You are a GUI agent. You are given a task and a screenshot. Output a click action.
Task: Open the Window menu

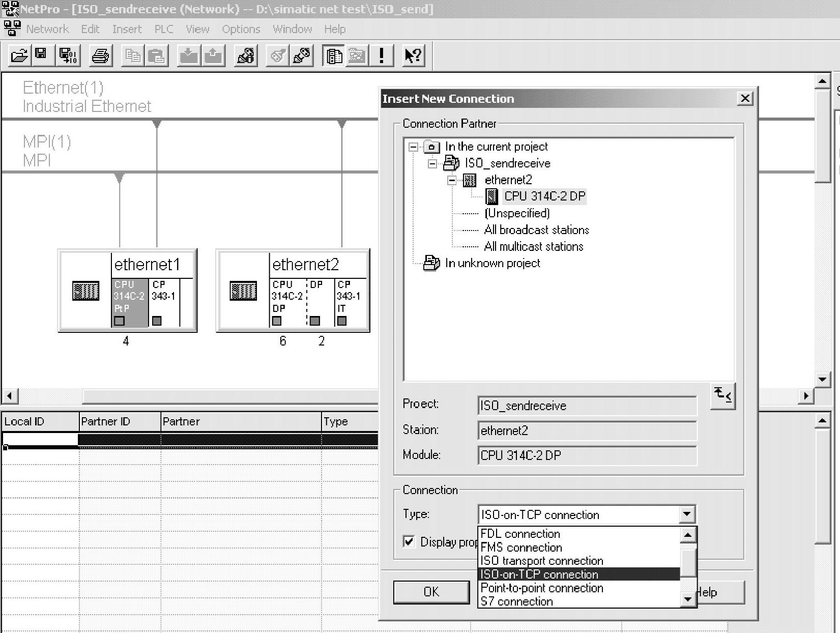[292, 29]
